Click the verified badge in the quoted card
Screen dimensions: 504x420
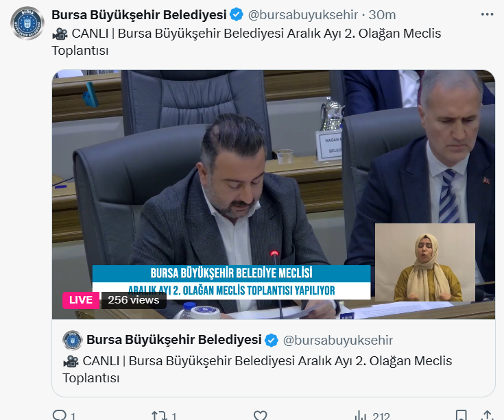point(272,340)
